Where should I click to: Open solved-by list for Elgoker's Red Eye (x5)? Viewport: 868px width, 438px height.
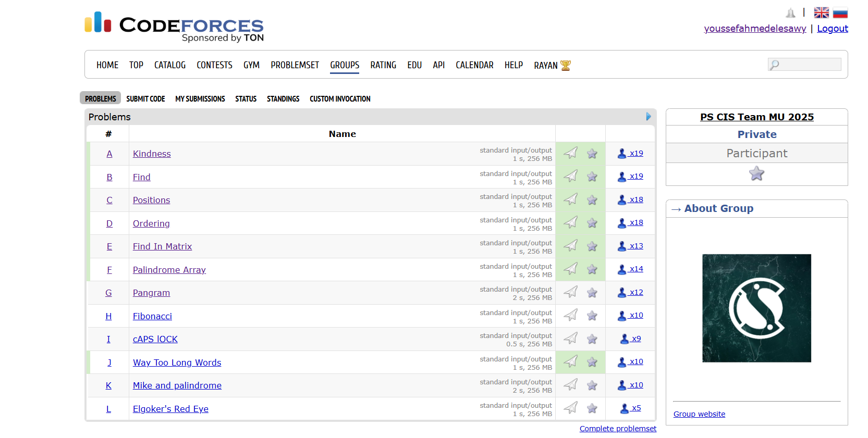[631, 408]
